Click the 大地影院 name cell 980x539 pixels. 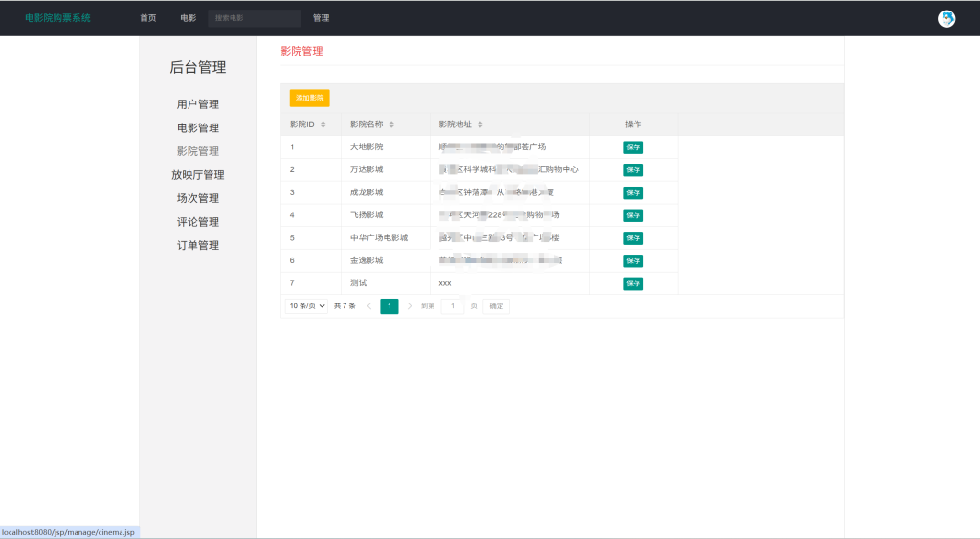tap(386, 146)
